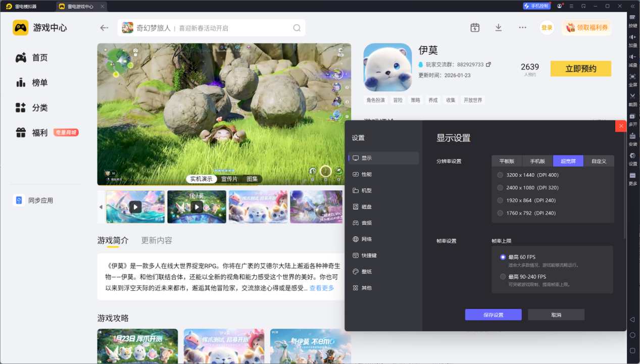Image resolution: width=640 pixels, height=364 pixels.
Task: Click the 保存设置 button
Action: click(493, 315)
